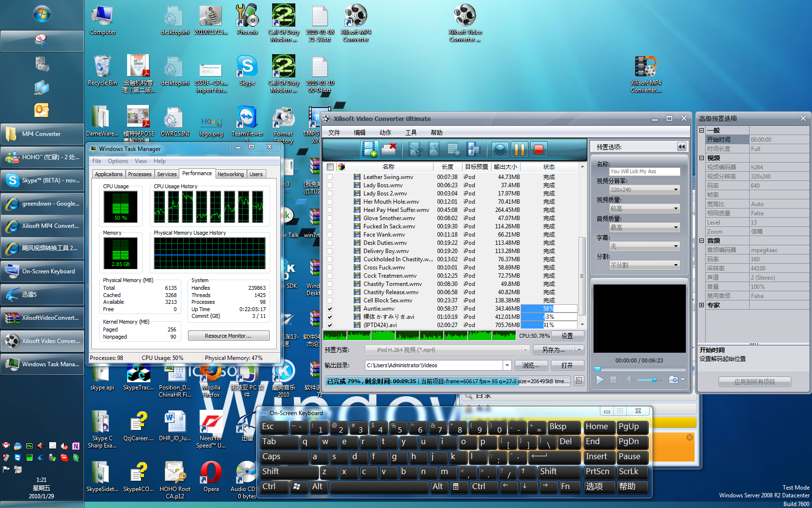Check the Cell Block Sex.wmv checkbox
Viewport: 812px width, 508px height.
330,300
